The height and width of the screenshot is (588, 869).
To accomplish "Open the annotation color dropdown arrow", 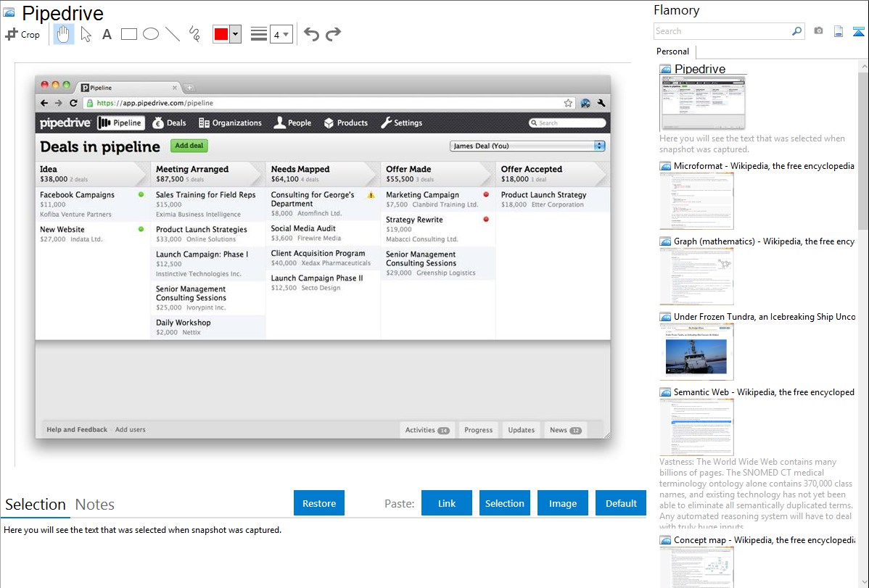I will coord(236,34).
